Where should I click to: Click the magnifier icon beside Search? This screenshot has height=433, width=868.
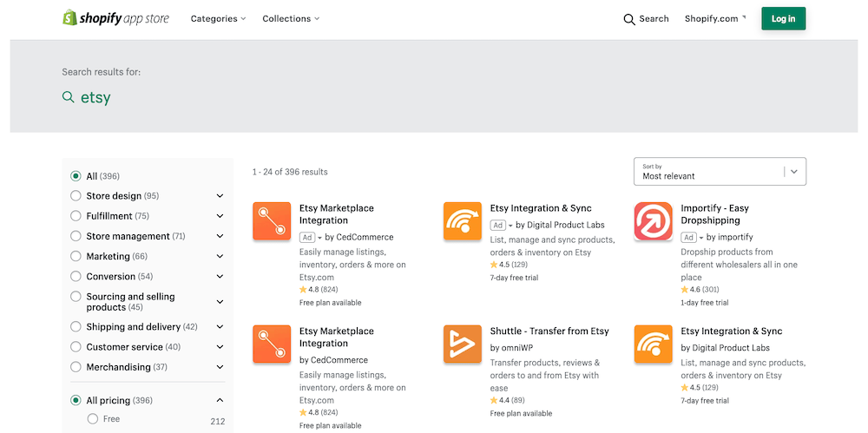(628, 19)
